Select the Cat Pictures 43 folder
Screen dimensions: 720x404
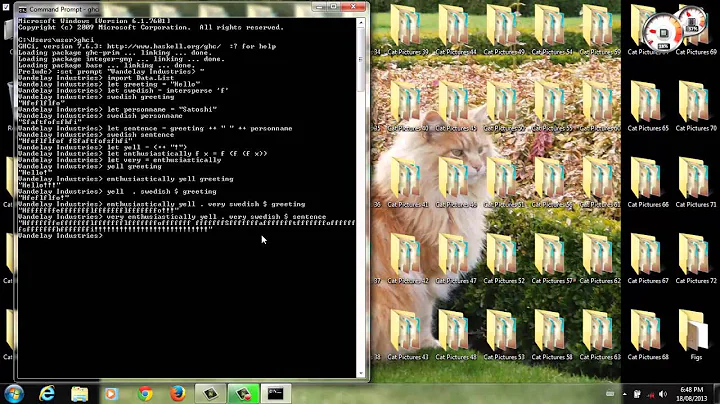click(x=407, y=336)
